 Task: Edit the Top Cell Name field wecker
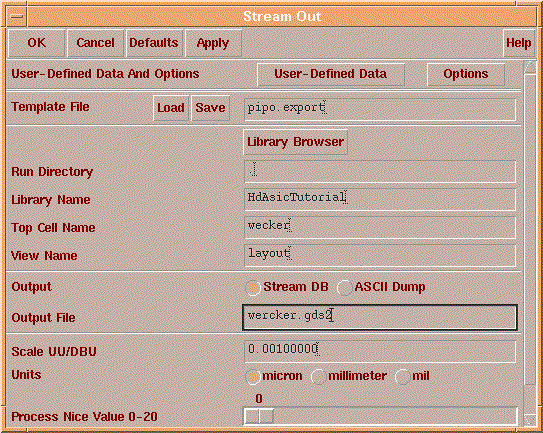click(x=380, y=227)
